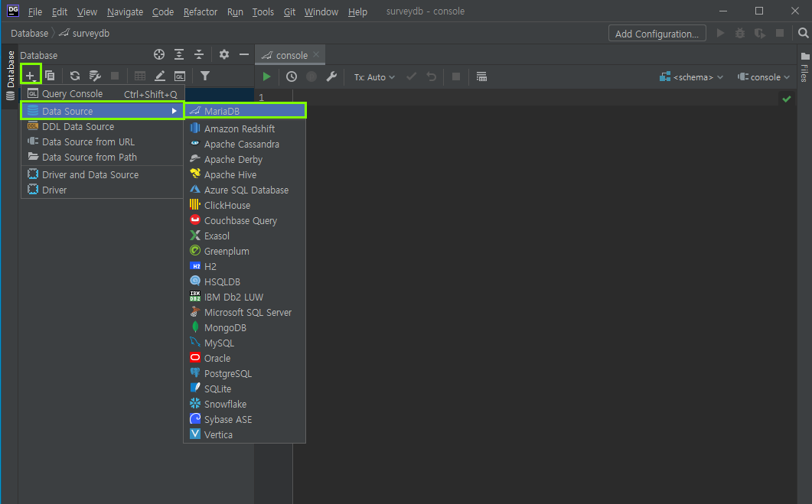812x504 pixels.
Task: Click the Cancel Running Statements stop icon
Action: (x=456, y=76)
